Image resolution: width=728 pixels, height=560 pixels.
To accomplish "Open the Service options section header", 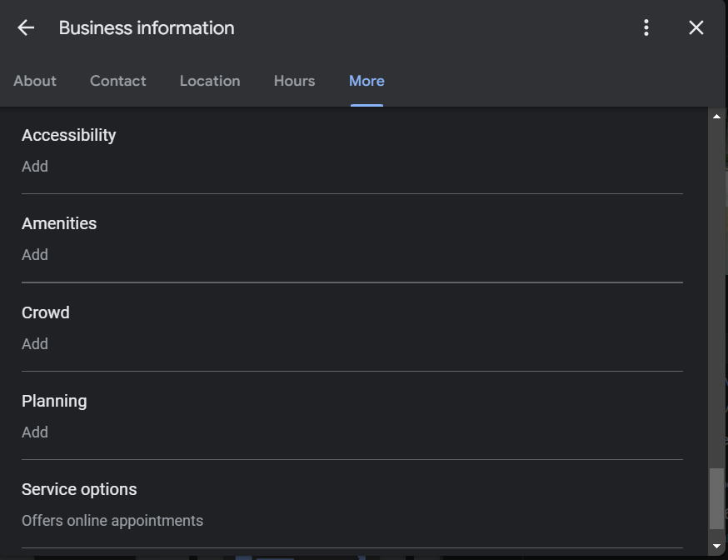I will pyautogui.click(x=79, y=489).
